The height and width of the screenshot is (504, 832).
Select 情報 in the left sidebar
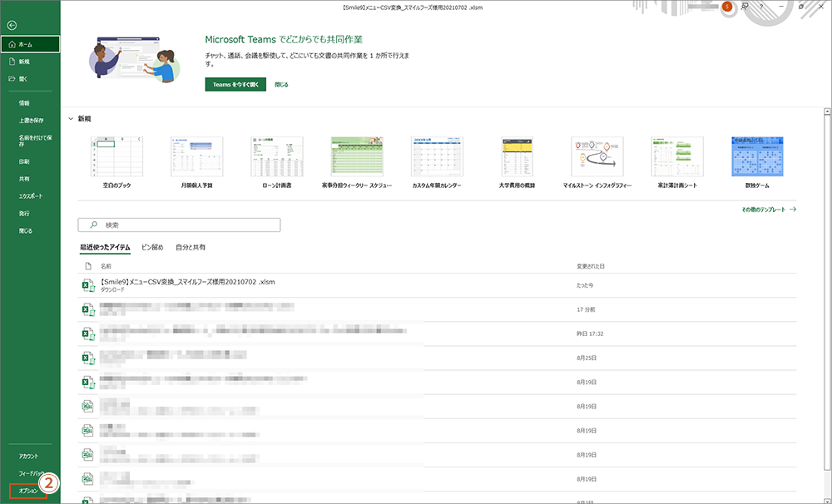click(x=24, y=103)
